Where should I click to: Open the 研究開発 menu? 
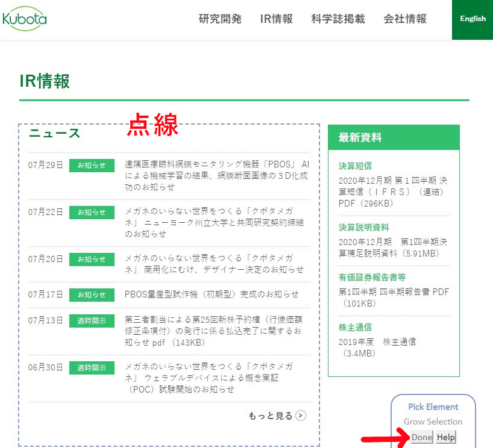(x=220, y=19)
